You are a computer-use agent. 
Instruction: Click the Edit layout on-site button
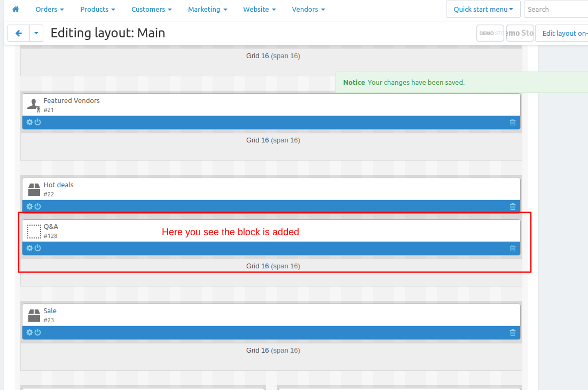tap(562, 33)
